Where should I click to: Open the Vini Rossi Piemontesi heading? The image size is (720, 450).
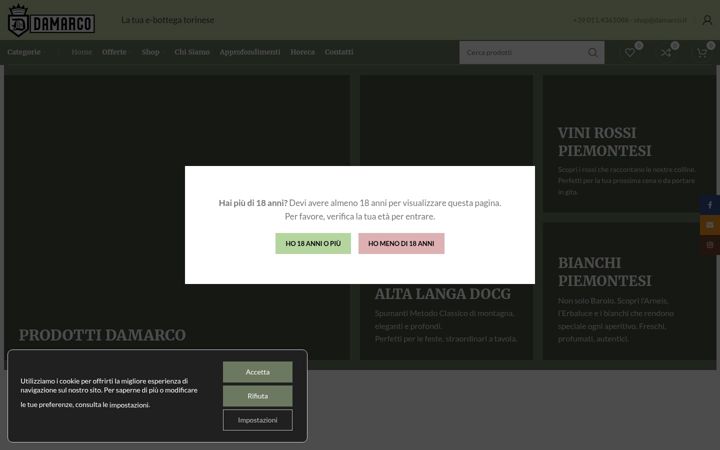pos(604,142)
